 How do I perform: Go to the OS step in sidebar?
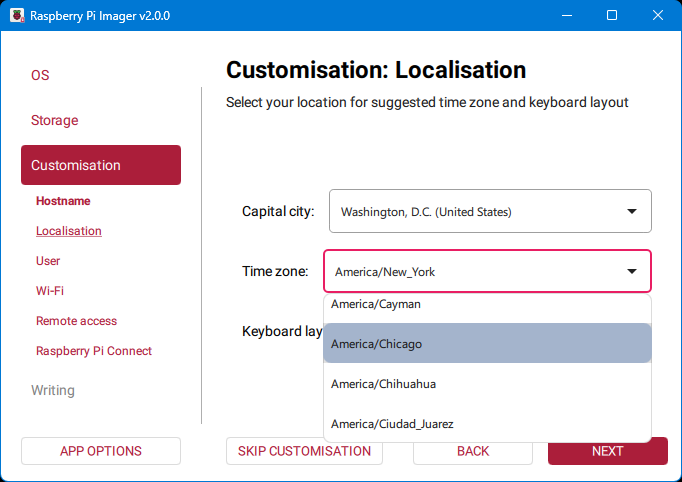[x=40, y=76]
